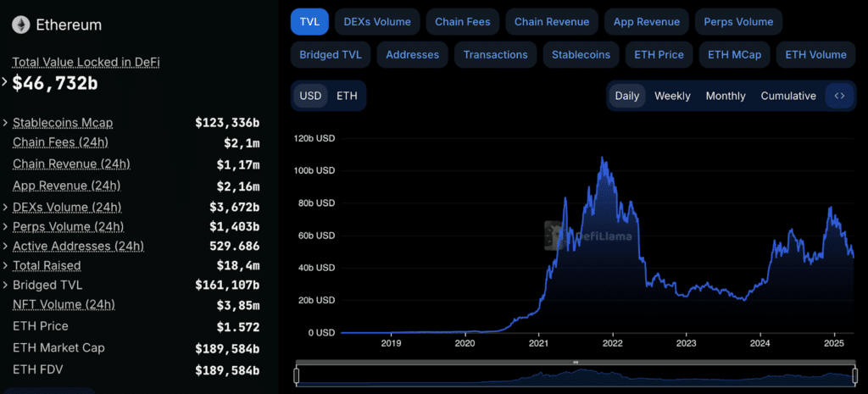Click the 2024 x-axis label
This screenshot has height=394, width=868.
point(760,342)
